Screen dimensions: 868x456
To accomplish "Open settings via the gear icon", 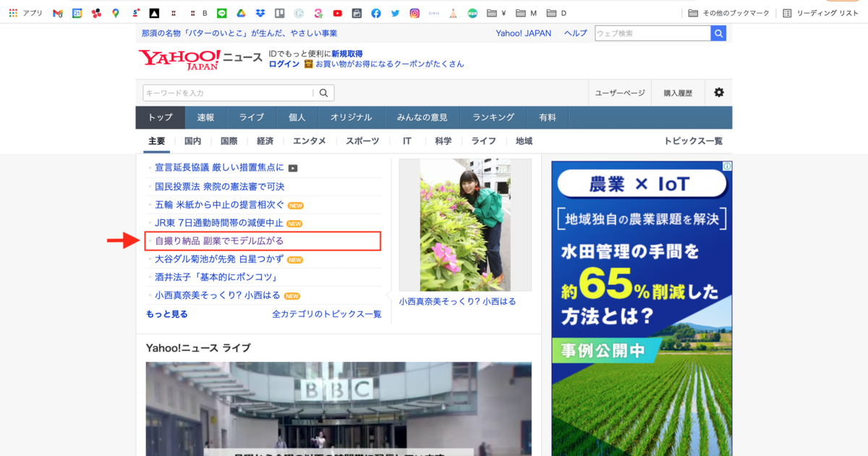I will pos(718,93).
